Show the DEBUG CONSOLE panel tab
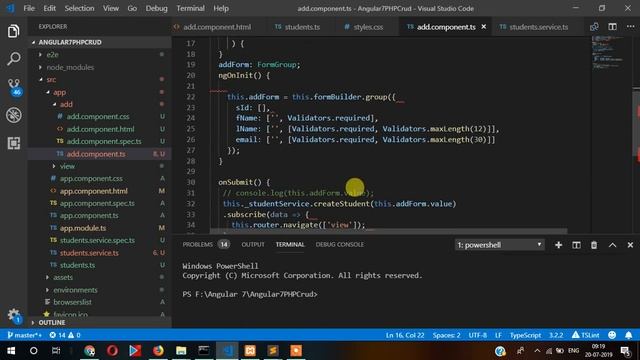Viewport: 640px width, 360px height. pos(339,244)
